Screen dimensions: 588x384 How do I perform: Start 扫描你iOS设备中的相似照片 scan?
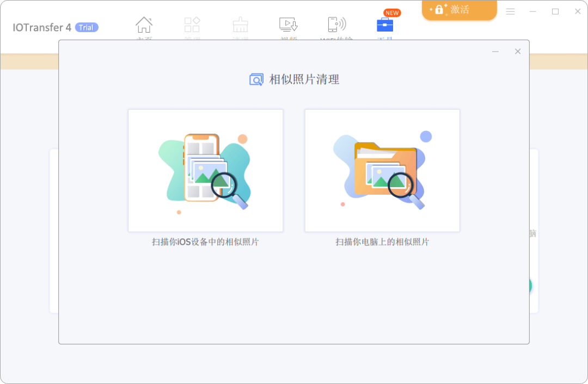205,241
